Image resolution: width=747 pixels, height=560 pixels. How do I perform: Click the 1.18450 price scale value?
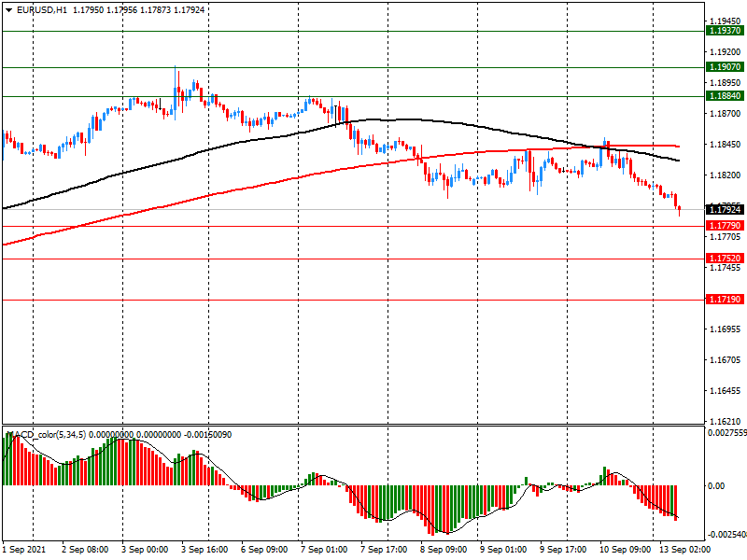point(726,145)
